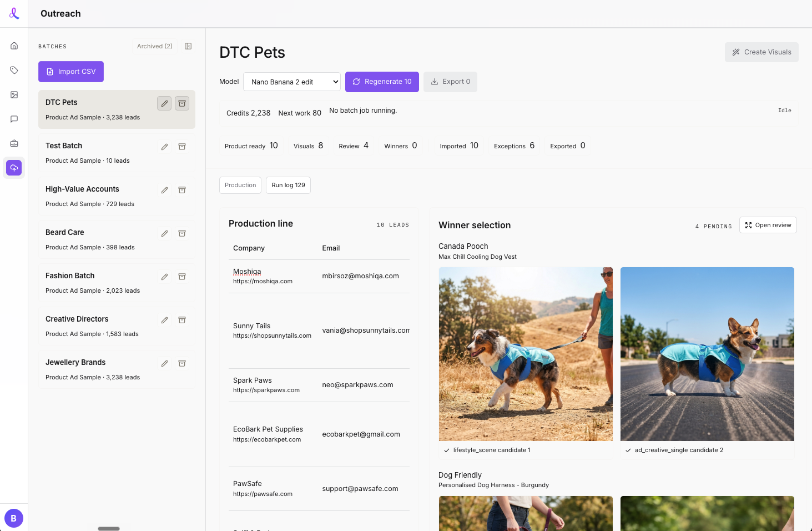Open the briefcase icon in sidebar
This screenshot has height=531, width=812.
point(14,143)
